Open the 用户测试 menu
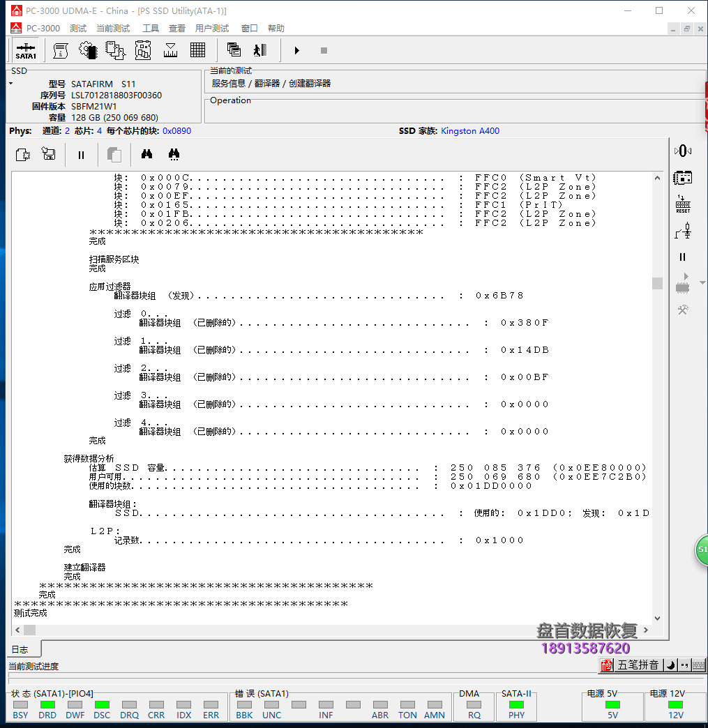The height and width of the screenshot is (728, 708). coord(212,29)
